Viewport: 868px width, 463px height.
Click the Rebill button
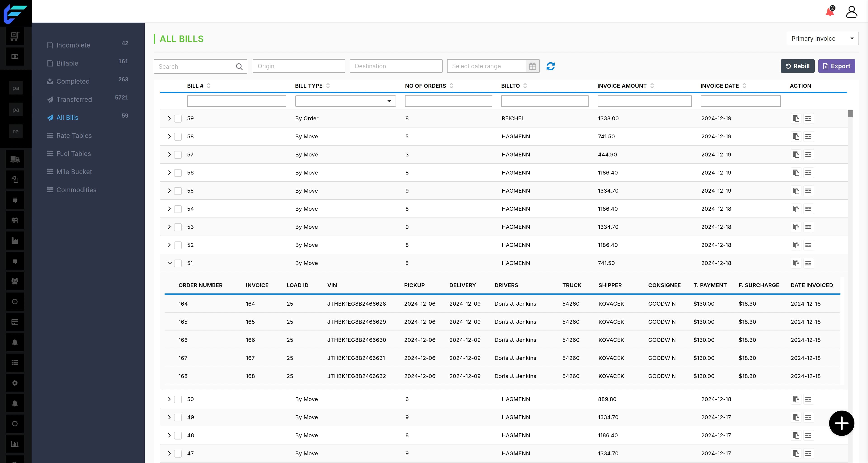[x=797, y=66]
